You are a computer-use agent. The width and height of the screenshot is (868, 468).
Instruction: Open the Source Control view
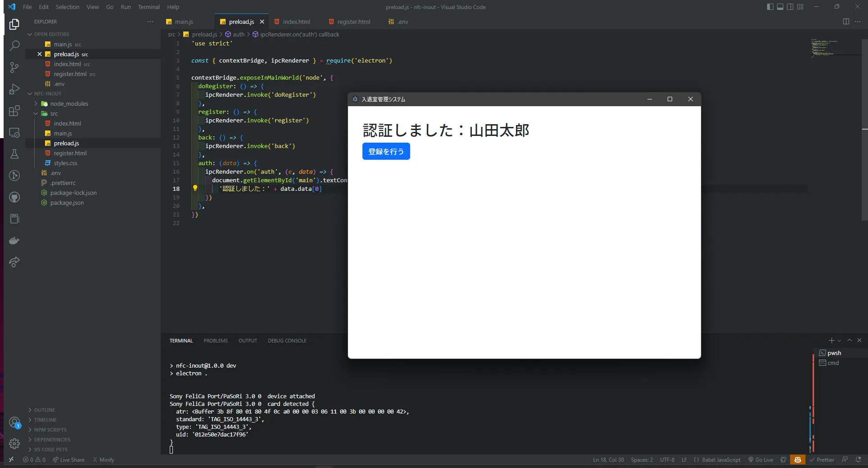(14, 67)
